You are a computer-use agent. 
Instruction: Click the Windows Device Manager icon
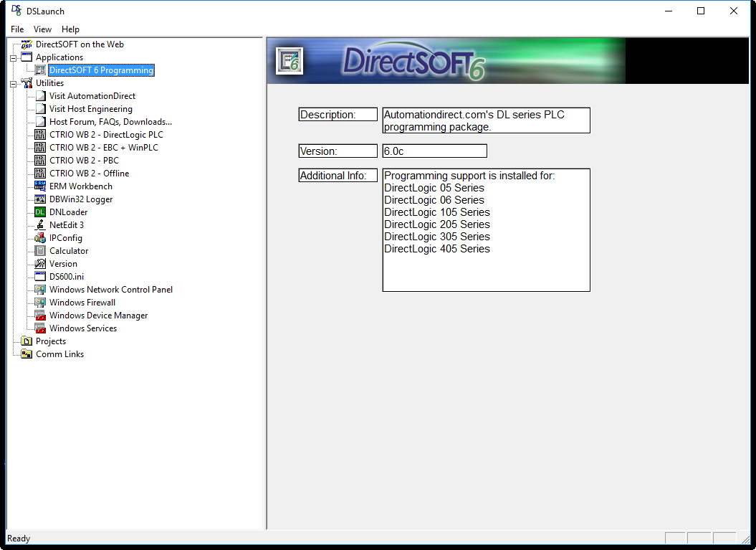pos(41,316)
